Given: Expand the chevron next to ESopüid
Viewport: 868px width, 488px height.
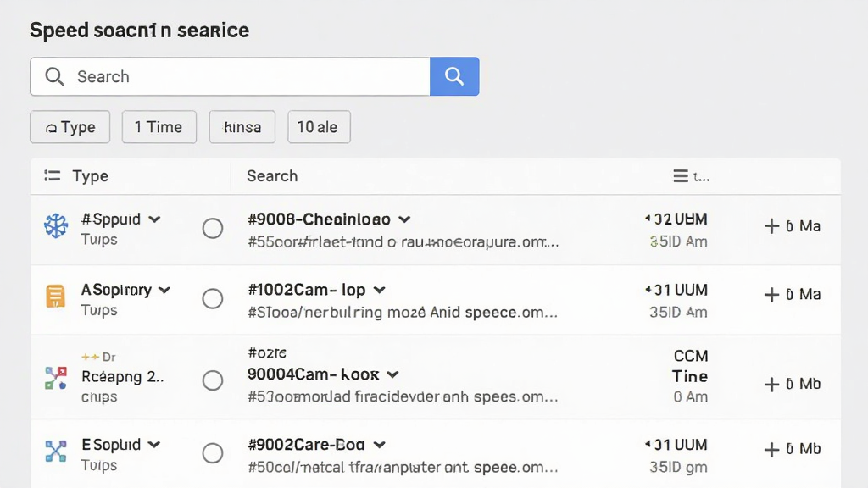Looking at the screenshot, I should [x=154, y=444].
